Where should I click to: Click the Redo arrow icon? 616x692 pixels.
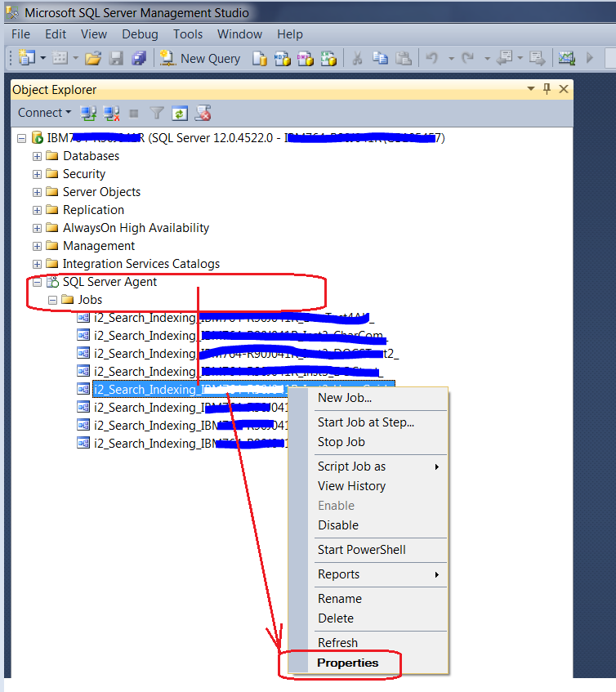[x=468, y=58]
